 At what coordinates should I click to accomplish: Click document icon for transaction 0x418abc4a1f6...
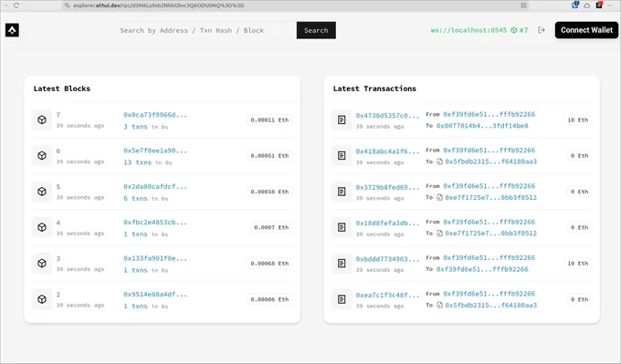coord(342,155)
